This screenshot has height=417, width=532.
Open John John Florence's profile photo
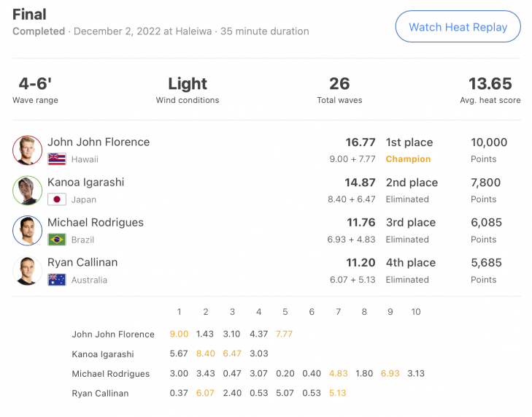coord(28,150)
